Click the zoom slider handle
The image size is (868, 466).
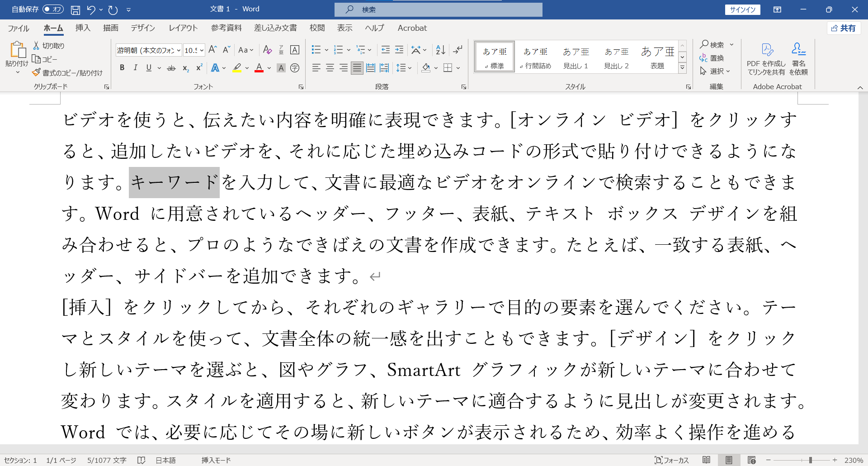click(811, 460)
